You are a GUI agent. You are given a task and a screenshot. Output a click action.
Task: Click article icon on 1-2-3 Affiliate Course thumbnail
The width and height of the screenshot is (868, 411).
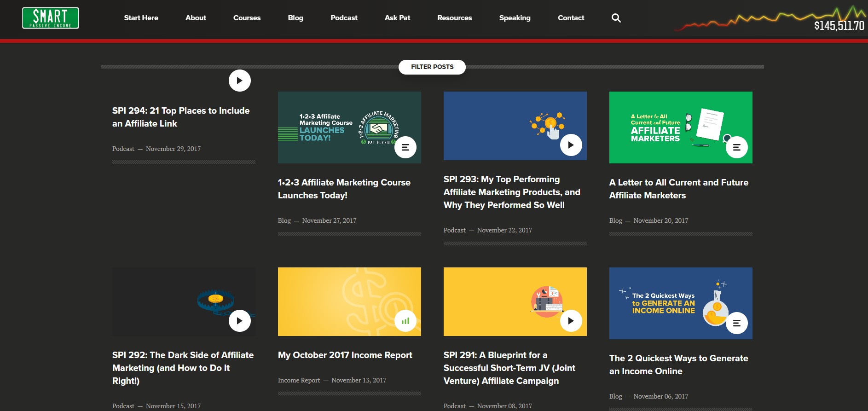(405, 147)
